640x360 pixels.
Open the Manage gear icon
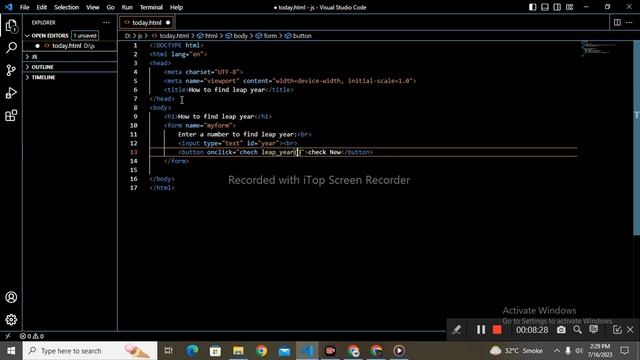click(x=11, y=320)
